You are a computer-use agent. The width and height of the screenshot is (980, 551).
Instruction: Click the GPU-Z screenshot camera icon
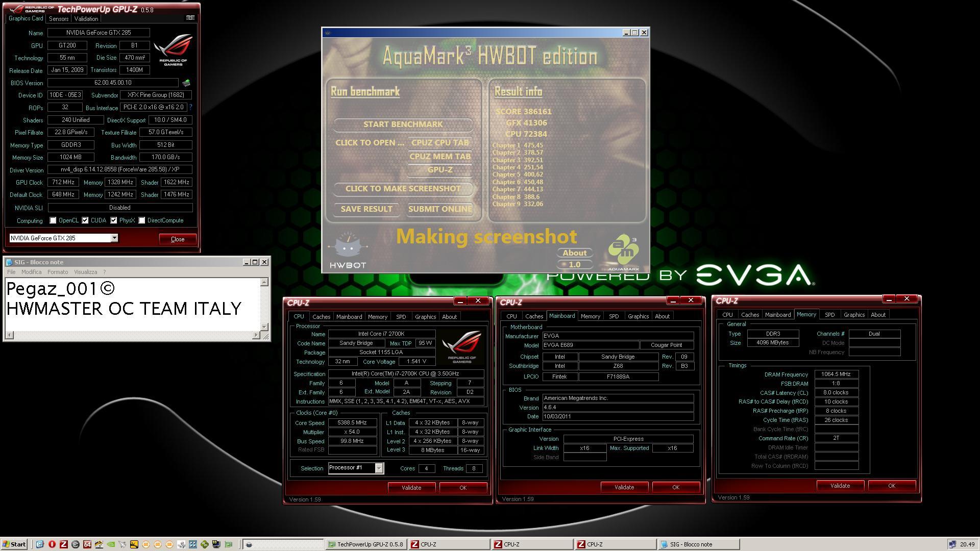coord(190,18)
